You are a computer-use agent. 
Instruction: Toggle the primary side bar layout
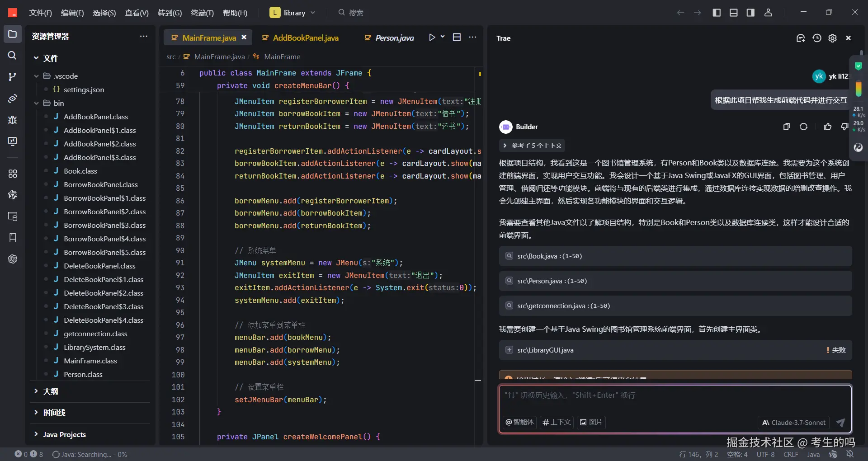tap(717, 13)
